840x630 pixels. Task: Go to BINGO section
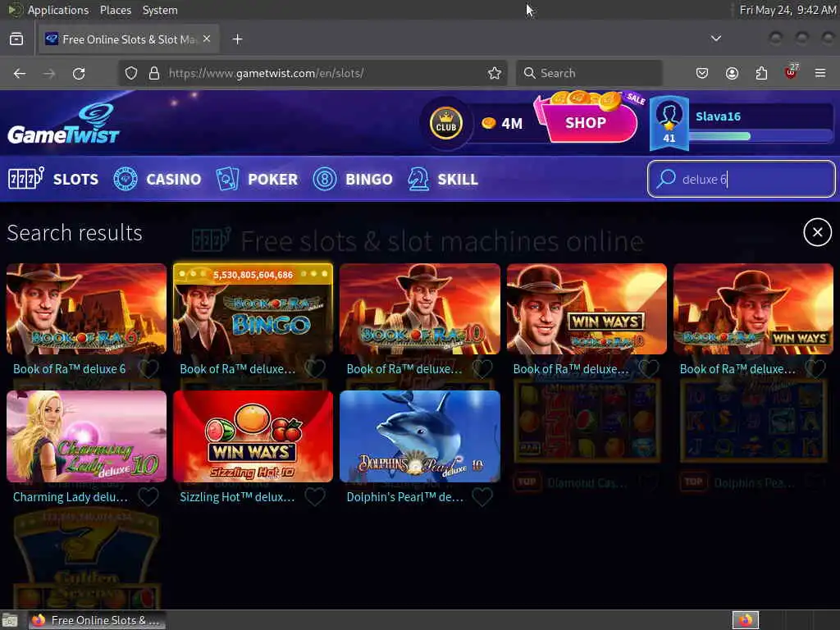tap(369, 179)
